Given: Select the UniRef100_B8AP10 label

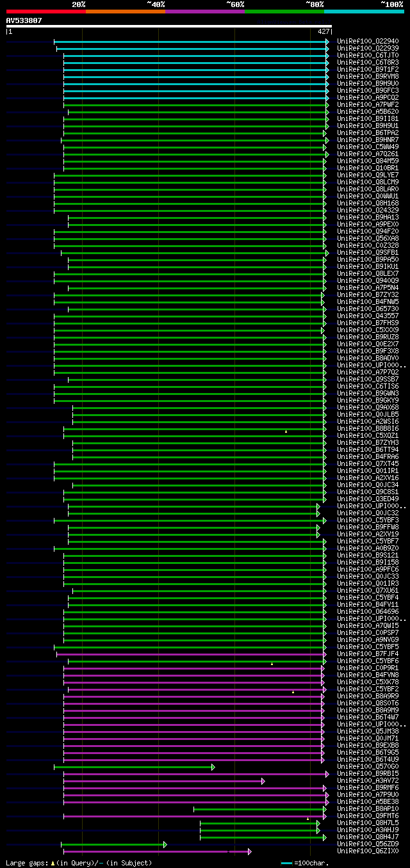Looking at the screenshot, I should click(368, 808).
